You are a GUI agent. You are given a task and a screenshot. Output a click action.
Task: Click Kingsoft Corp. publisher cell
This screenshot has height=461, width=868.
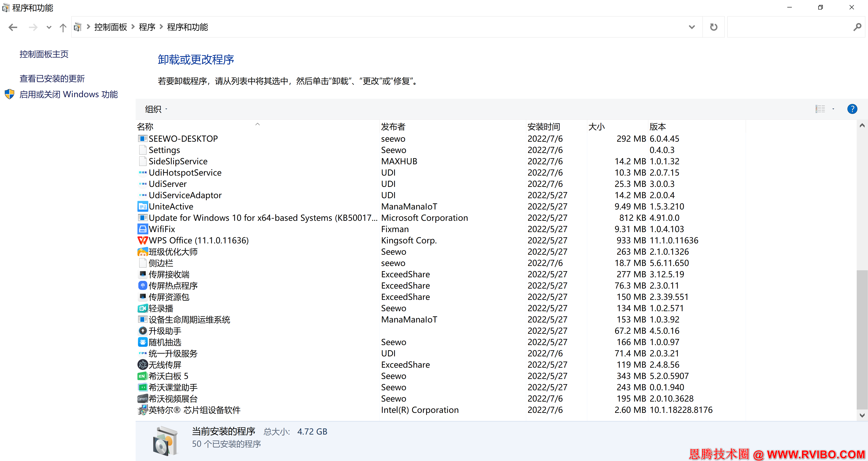409,240
